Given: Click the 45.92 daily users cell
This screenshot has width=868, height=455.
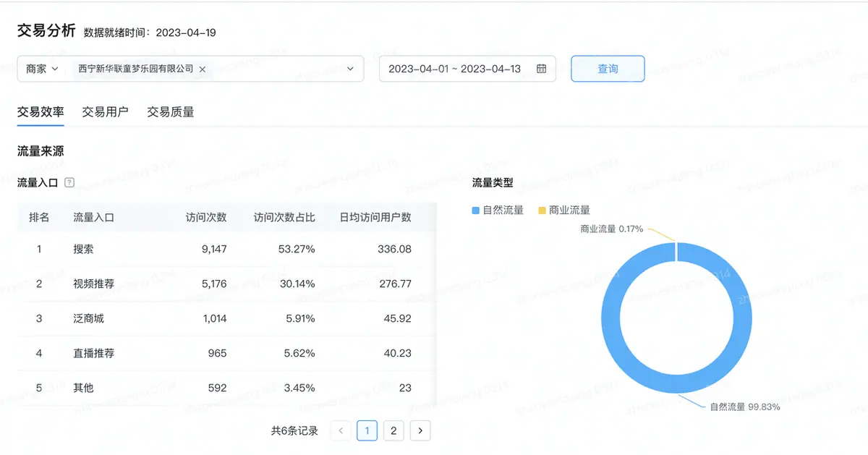Looking at the screenshot, I should tap(397, 318).
